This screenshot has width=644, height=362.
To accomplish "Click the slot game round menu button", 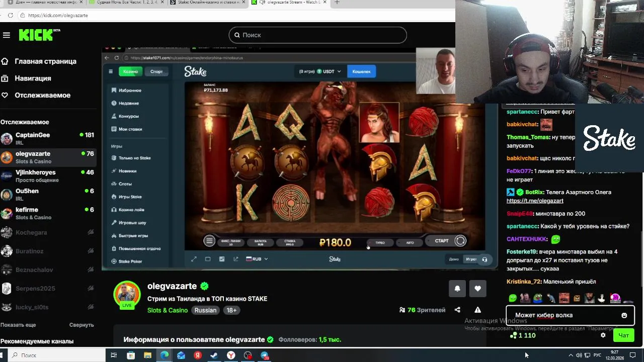I will click(x=209, y=241).
